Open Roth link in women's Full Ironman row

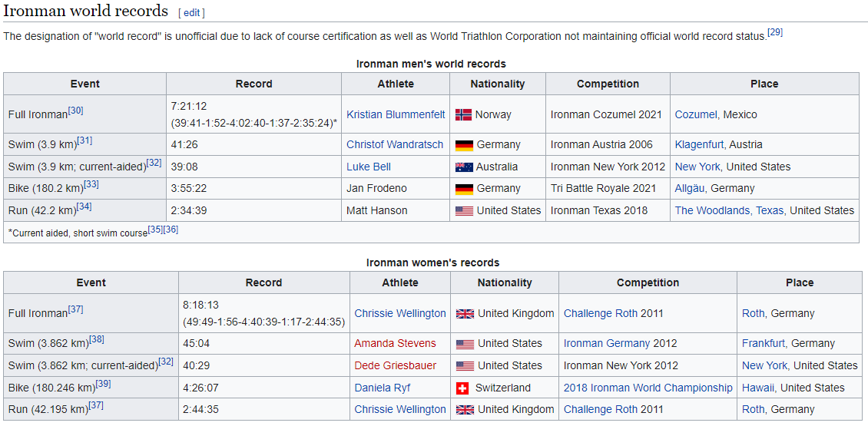[x=754, y=313]
